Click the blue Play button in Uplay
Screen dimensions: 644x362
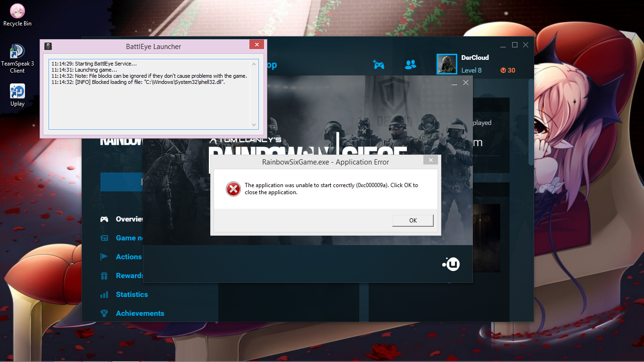122,181
